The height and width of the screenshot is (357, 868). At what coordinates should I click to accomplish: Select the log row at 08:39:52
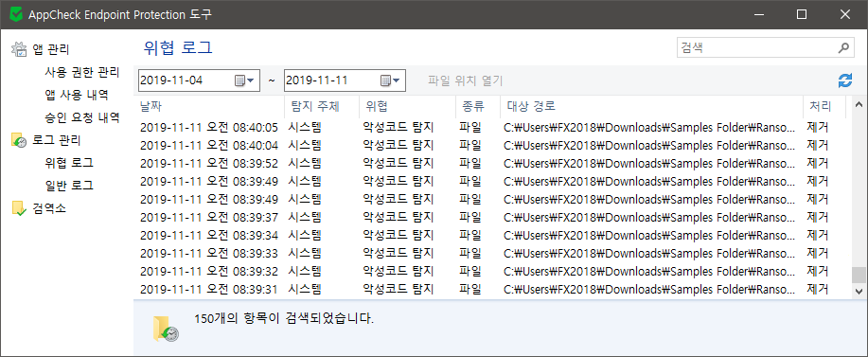492,164
